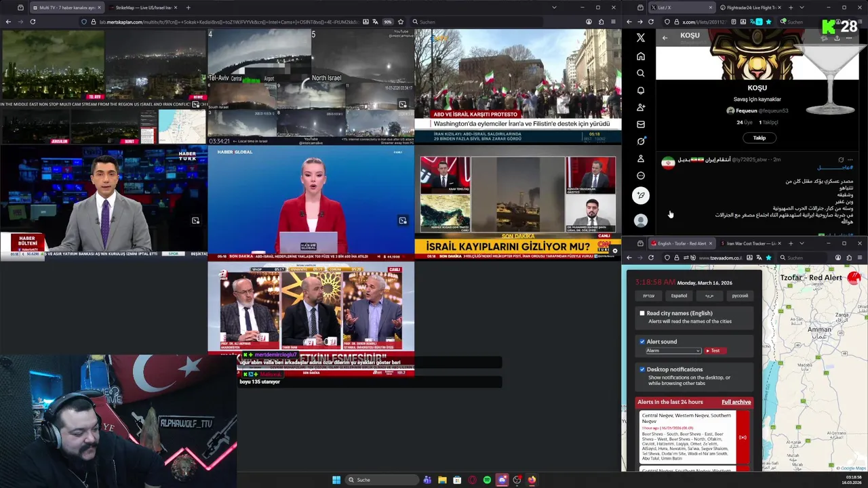Image resolution: width=868 pixels, height=488 pixels.
Task: Reload the Multi TV browser page
Action: (x=33, y=22)
